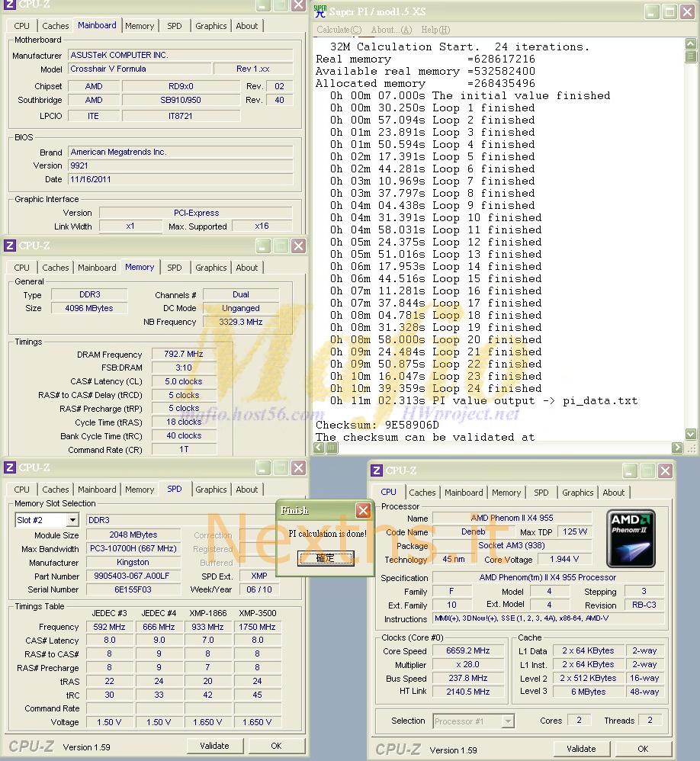The width and height of the screenshot is (700, 761).
Task: Switch to CPU tab in Mainboard window
Action: tap(21, 26)
